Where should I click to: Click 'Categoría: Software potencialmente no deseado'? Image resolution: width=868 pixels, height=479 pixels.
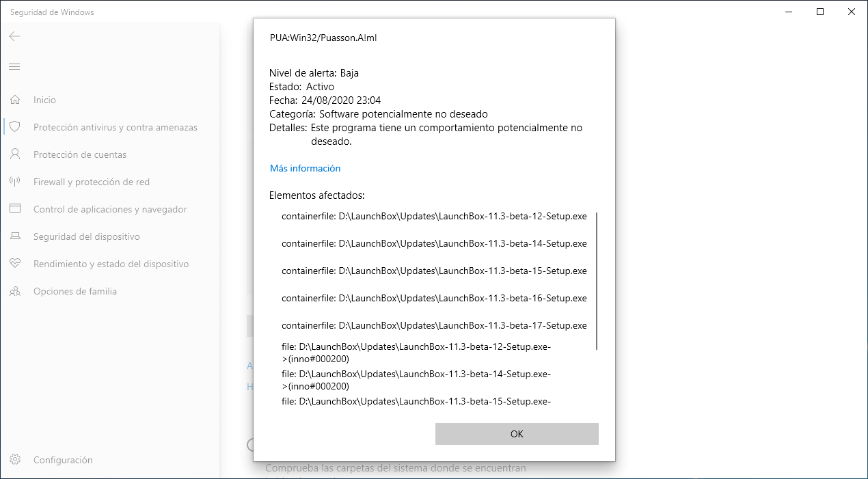pyautogui.click(x=379, y=114)
